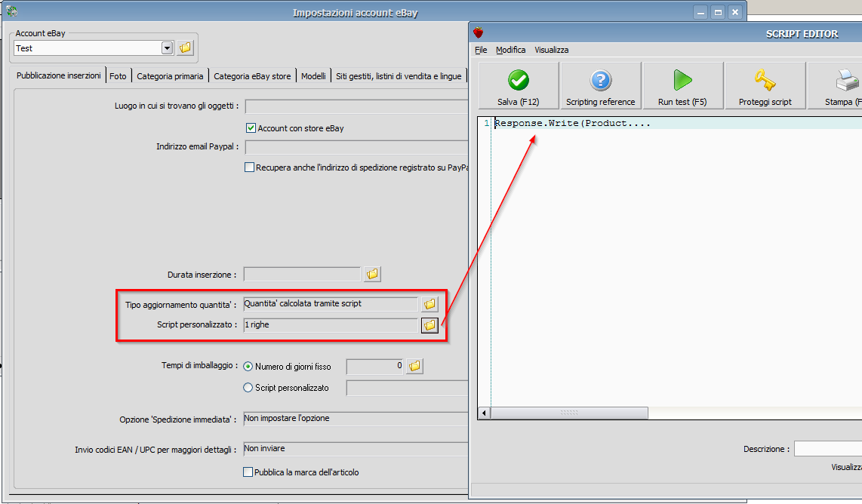Close the Impostazioni account eBay window
This screenshot has height=504, width=862.
coord(735,12)
